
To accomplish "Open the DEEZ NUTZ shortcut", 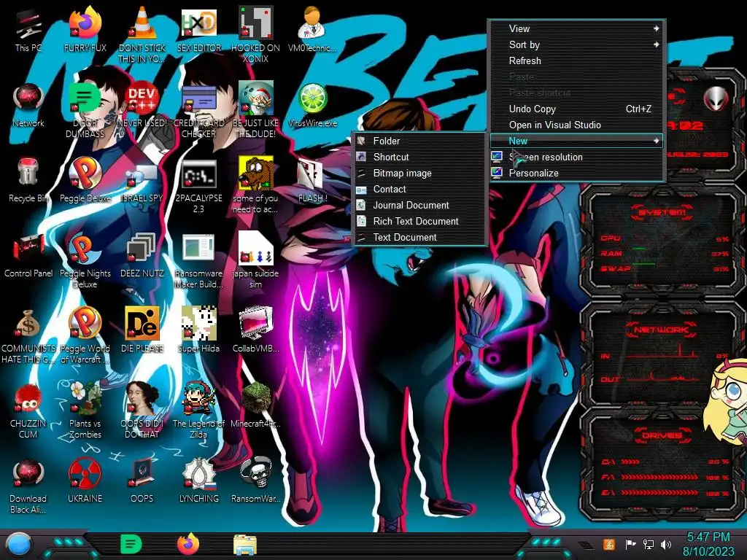I will tap(142, 256).
